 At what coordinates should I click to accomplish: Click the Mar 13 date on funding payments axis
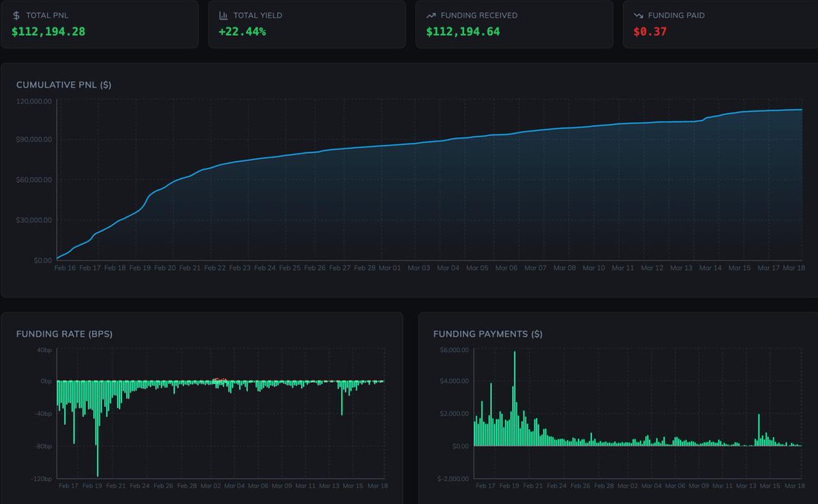click(746, 486)
